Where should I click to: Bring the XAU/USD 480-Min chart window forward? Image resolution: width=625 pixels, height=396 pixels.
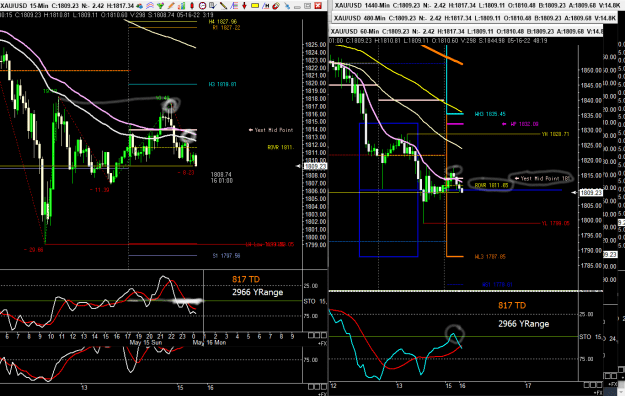(475, 18)
